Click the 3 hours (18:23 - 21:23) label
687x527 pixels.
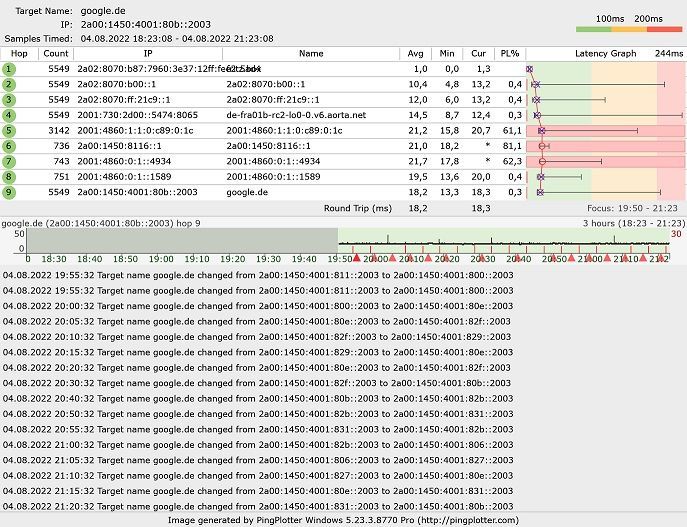pos(634,223)
